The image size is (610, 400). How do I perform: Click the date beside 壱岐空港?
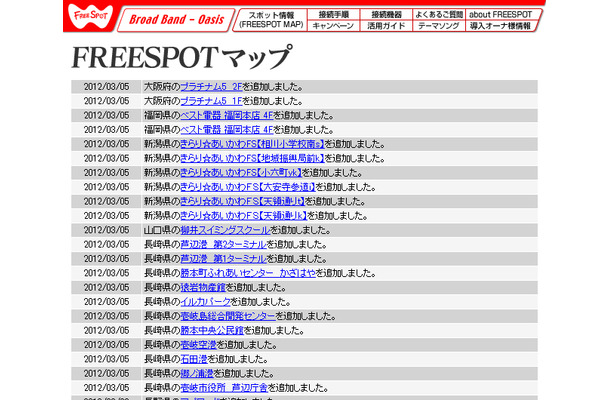pyautogui.click(x=107, y=345)
